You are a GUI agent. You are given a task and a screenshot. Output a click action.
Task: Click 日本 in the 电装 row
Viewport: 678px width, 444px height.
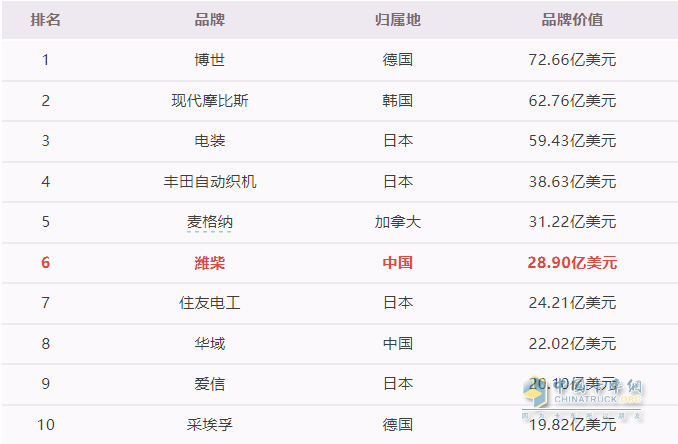point(397,141)
